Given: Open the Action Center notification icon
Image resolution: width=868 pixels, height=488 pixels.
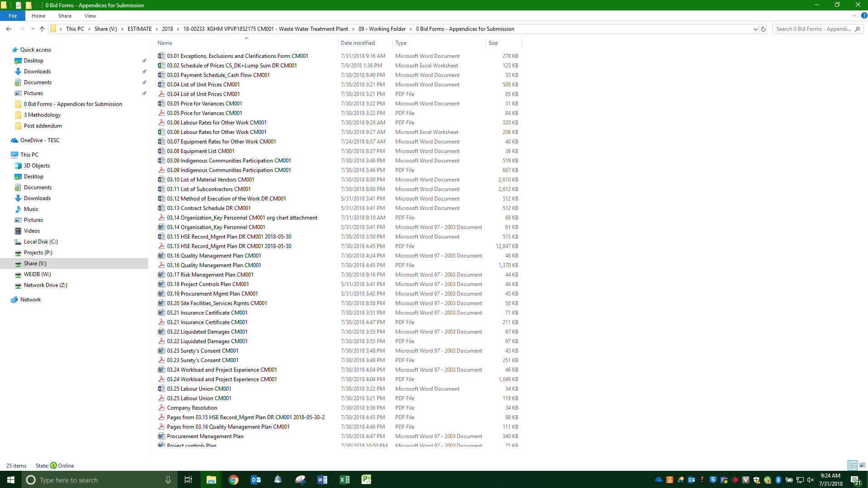Looking at the screenshot, I should pos(855,480).
